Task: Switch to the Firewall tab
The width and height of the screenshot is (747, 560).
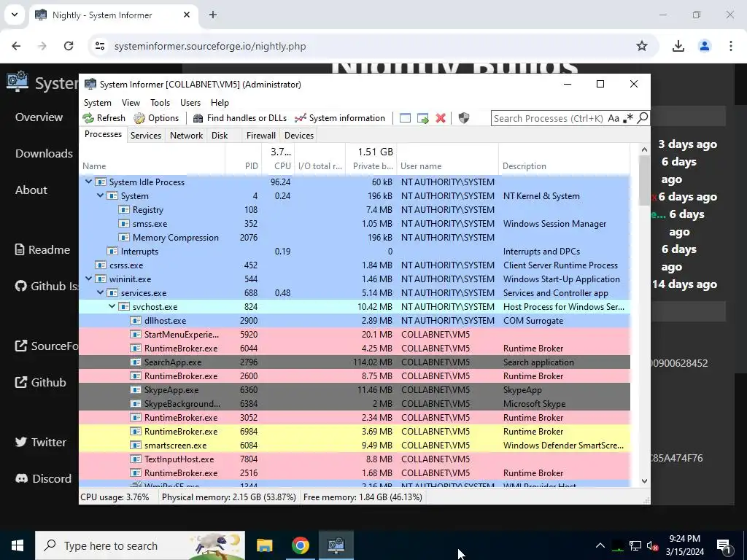Action: [260, 135]
